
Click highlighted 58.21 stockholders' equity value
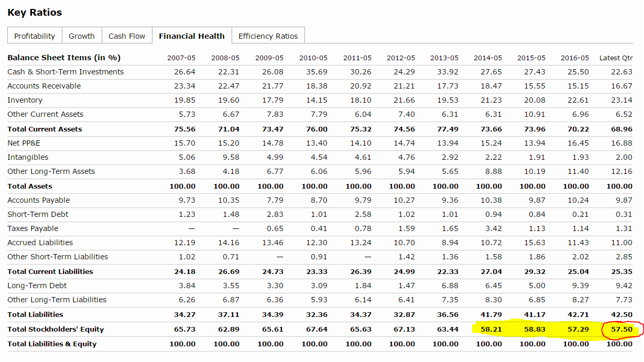click(490, 329)
